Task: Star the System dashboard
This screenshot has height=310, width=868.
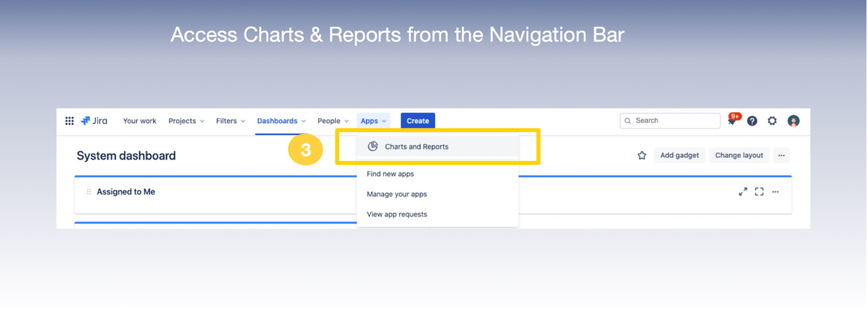Action: [642, 156]
